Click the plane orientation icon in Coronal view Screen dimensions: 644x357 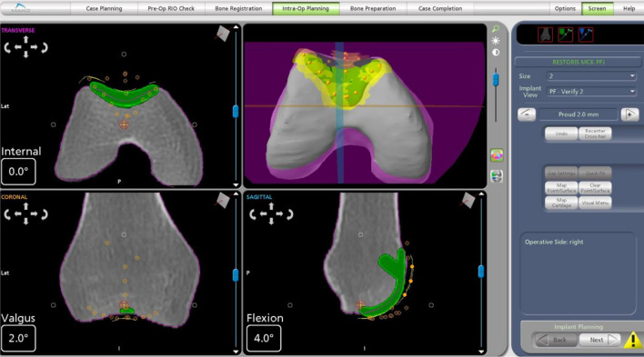tap(223, 200)
